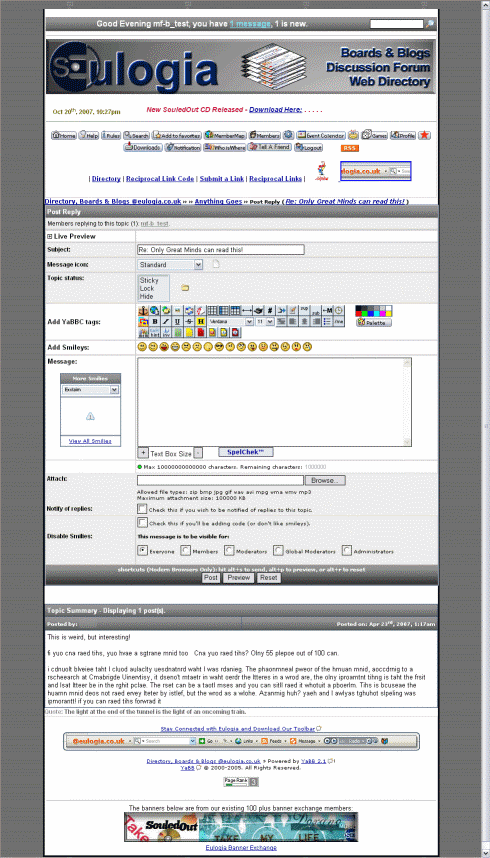Click the search magnifier icon at top

[430, 24]
